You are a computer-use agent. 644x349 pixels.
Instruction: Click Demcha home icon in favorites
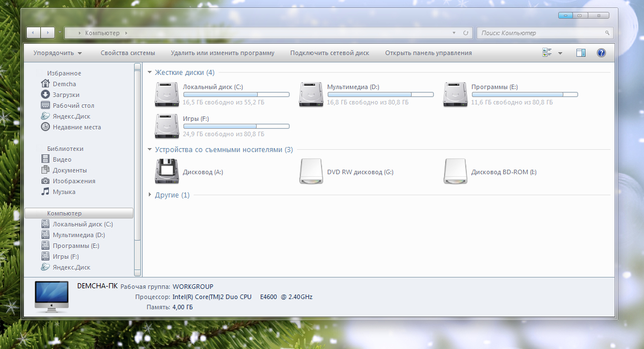tap(45, 83)
